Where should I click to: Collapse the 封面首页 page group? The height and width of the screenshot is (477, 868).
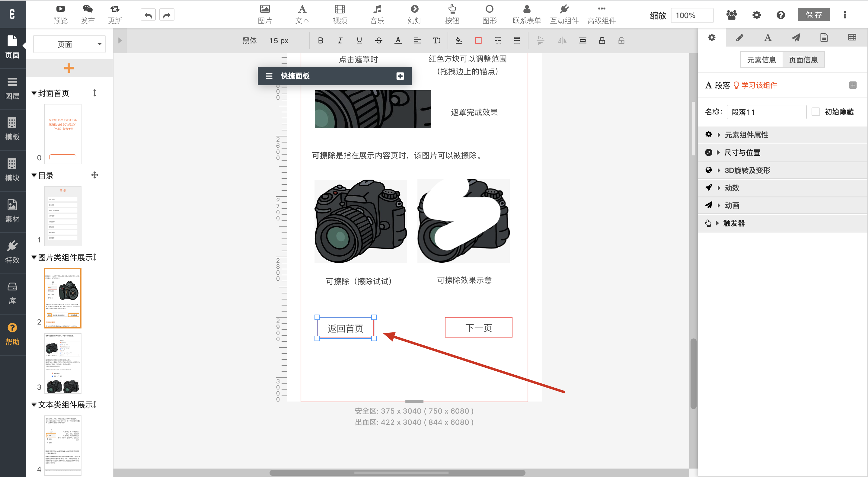(34, 93)
